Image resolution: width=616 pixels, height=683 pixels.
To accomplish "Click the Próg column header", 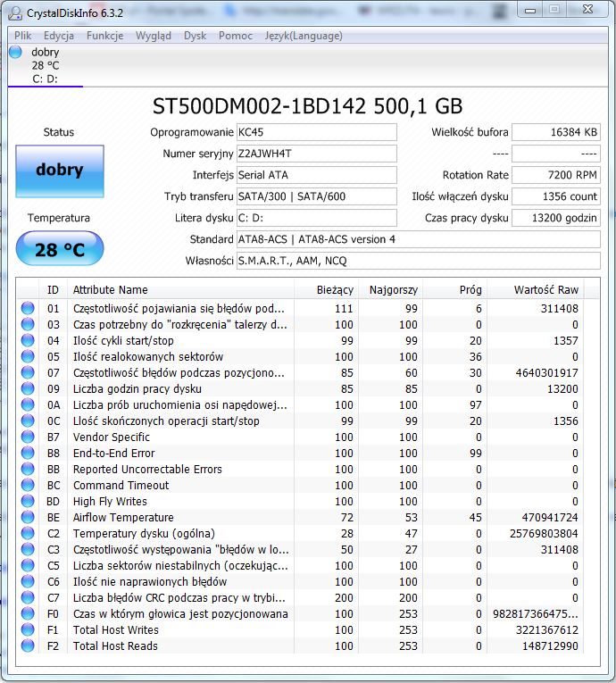I will coord(455,289).
